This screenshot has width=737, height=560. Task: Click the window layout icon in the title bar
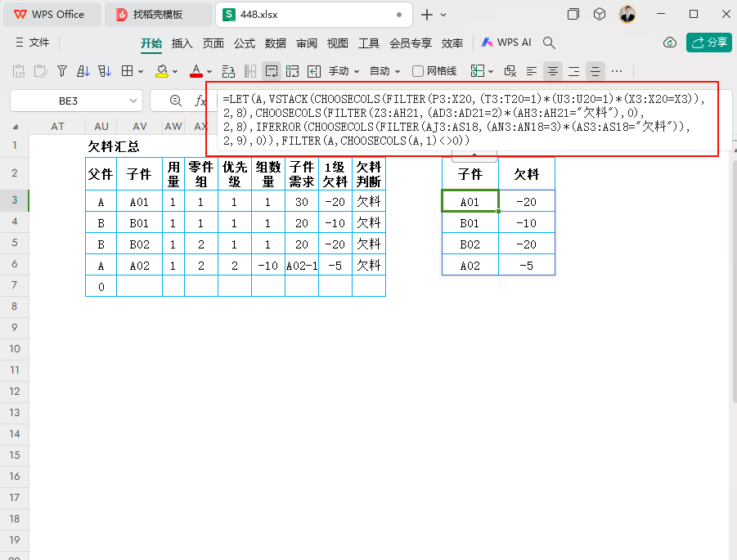pyautogui.click(x=573, y=14)
